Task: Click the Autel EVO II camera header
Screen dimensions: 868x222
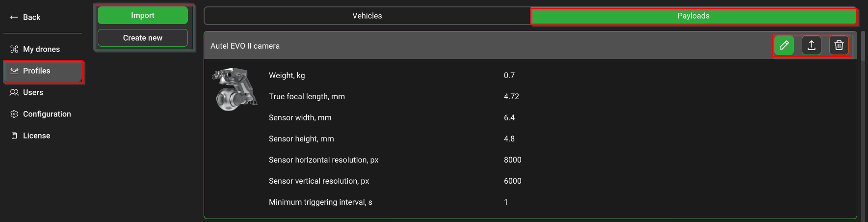Action: coord(245,46)
